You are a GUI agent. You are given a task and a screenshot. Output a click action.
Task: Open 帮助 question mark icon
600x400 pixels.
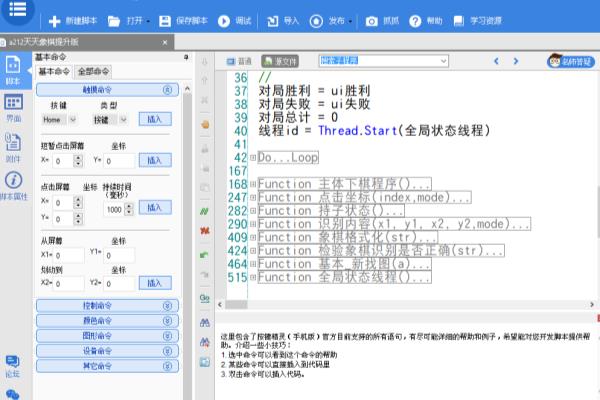tap(415, 21)
